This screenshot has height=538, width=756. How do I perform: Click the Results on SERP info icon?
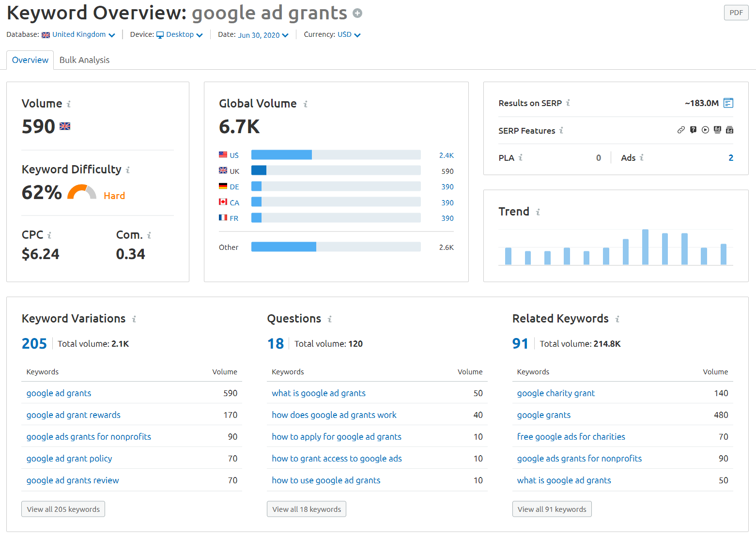568,103
